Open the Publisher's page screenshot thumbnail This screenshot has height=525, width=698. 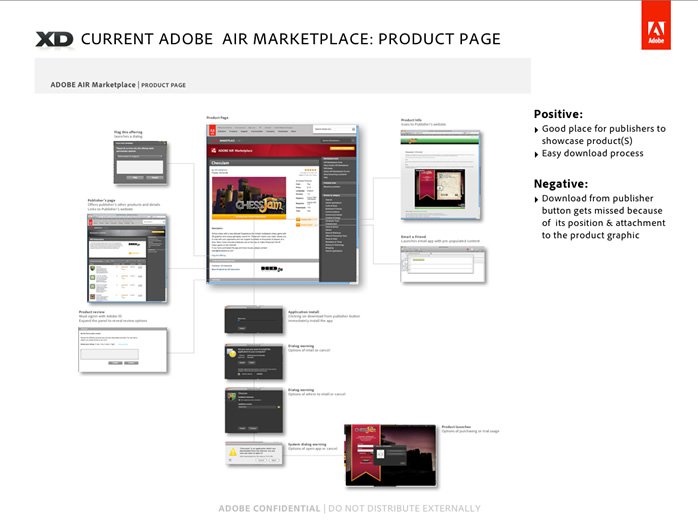pyautogui.click(x=127, y=258)
